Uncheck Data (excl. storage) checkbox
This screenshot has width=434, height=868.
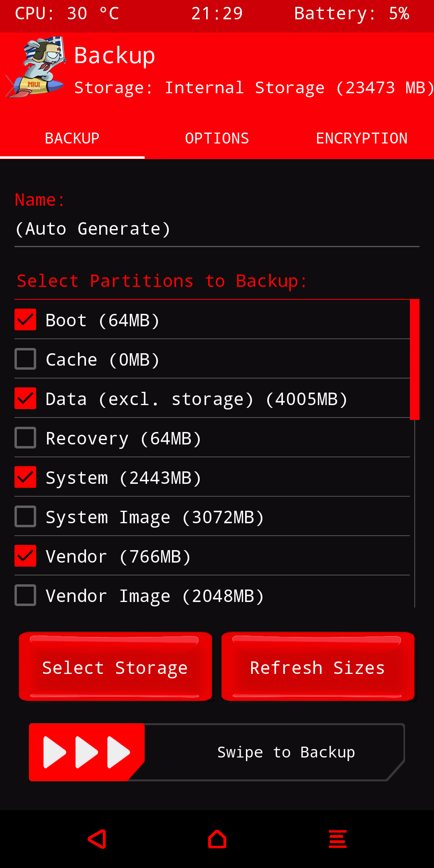(25, 398)
